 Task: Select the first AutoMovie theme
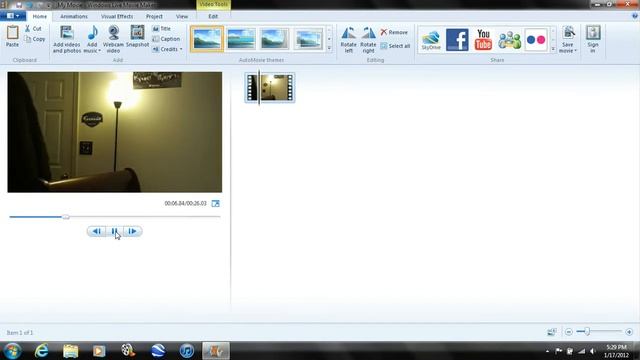click(x=207, y=39)
